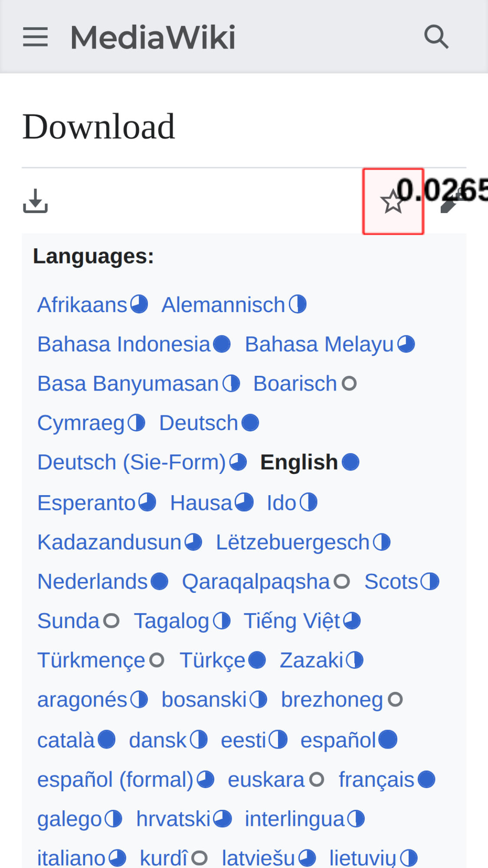Select the Scots language link

click(x=391, y=582)
